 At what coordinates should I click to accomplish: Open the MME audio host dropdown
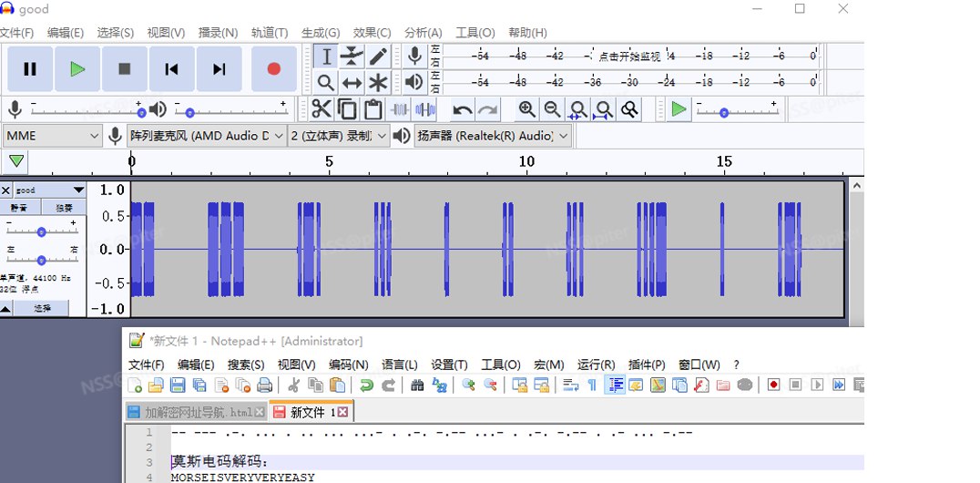[52, 136]
